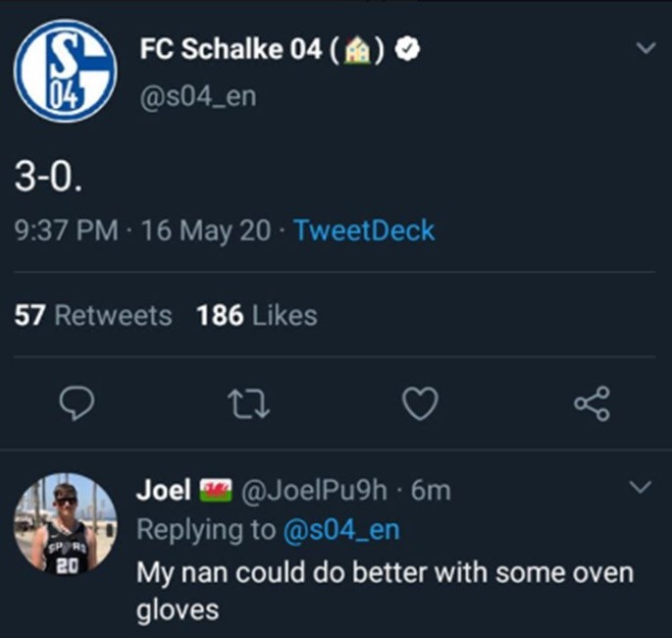Open Joel's profile picture
Screen dimensions: 672x638
66,523
